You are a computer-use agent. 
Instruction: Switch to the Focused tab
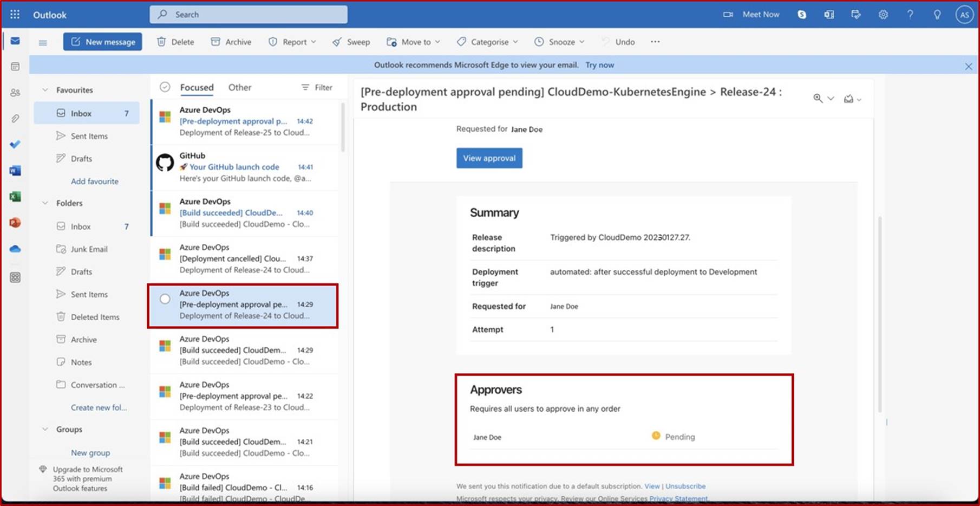pos(197,87)
